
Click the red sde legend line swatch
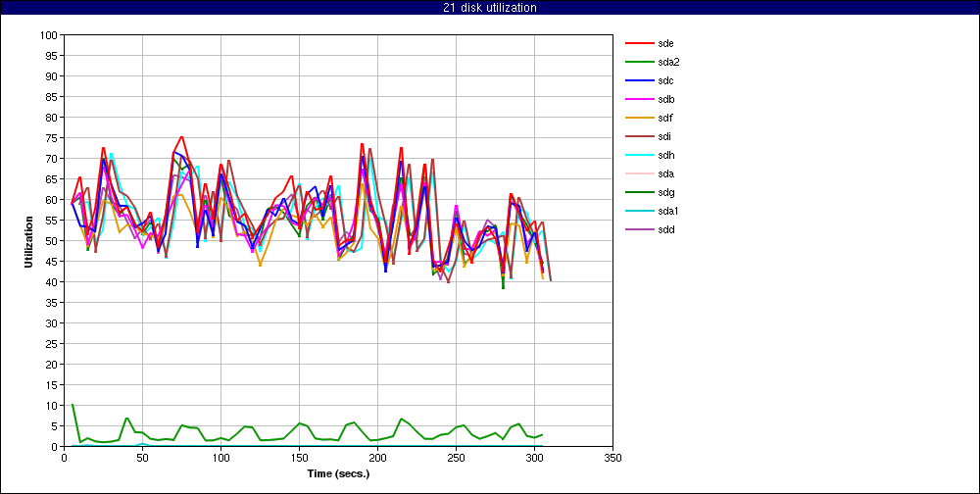click(x=638, y=44)
